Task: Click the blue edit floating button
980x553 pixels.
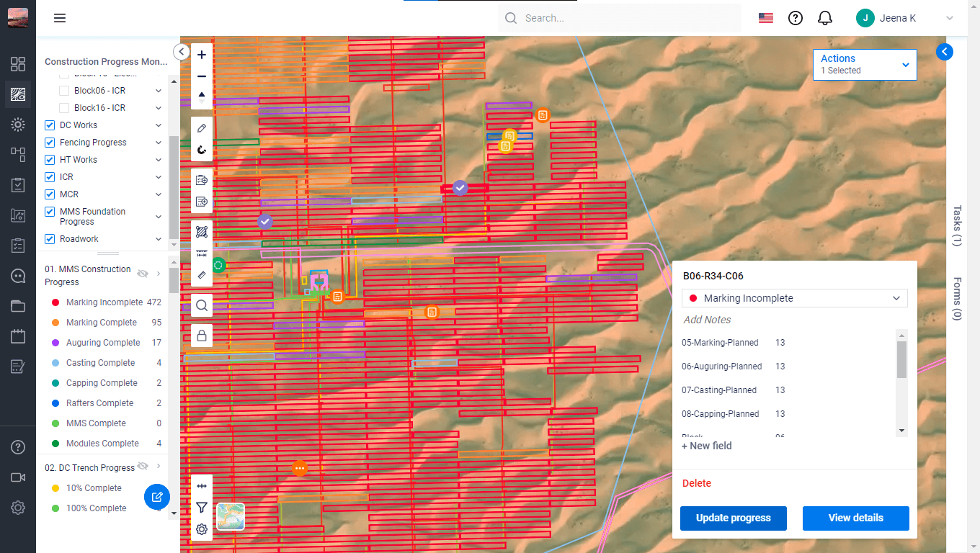Action: (x=157, y=497)
